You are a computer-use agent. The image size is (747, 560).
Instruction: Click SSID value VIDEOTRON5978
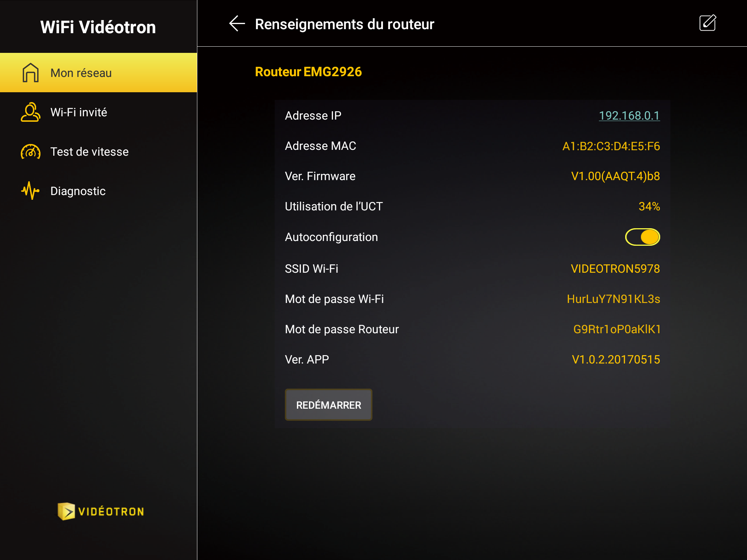pyautogui.click(x=615, y=269)
